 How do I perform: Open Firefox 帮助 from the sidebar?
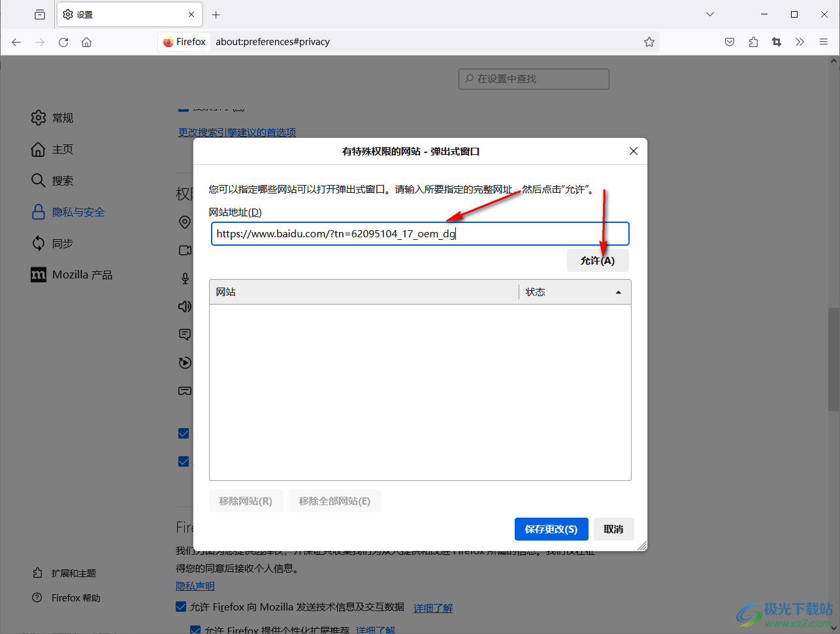point(66,598)
